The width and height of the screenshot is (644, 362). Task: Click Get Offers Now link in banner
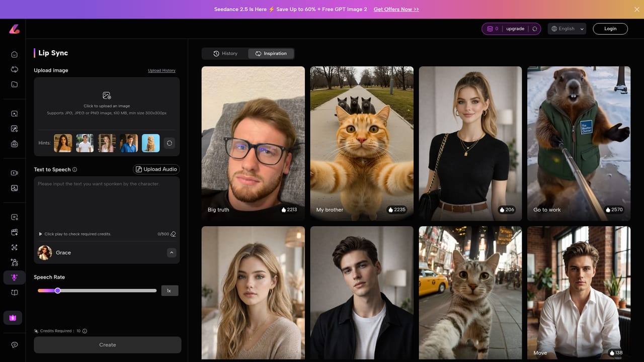pos(396,9)
